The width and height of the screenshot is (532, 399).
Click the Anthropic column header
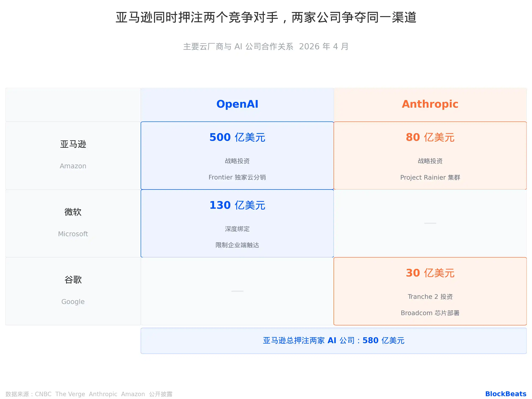tap(430, 104)
